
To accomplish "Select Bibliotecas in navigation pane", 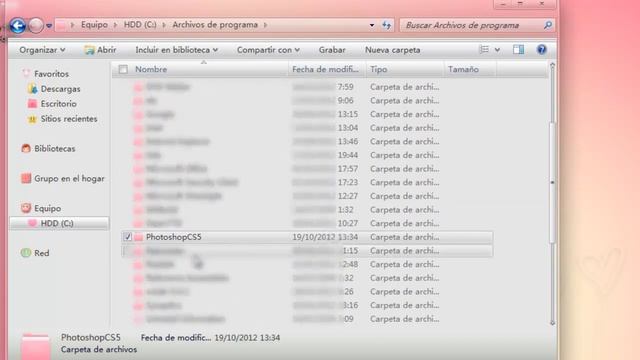I will click(x=55, y=149).
